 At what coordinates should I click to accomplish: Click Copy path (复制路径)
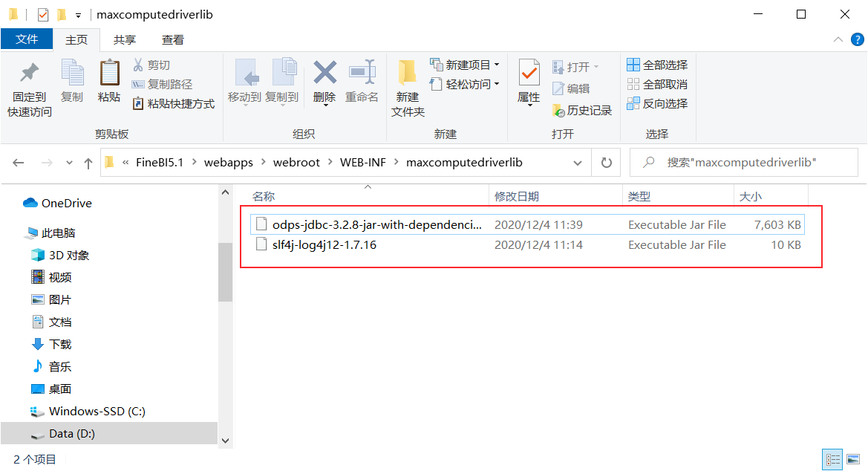pyautogui.click(x=162, y=84)
